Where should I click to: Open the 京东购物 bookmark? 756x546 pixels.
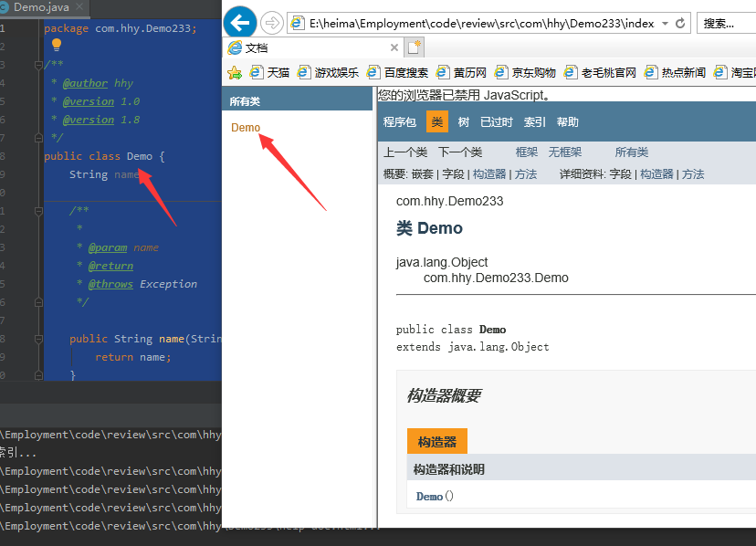525,73
